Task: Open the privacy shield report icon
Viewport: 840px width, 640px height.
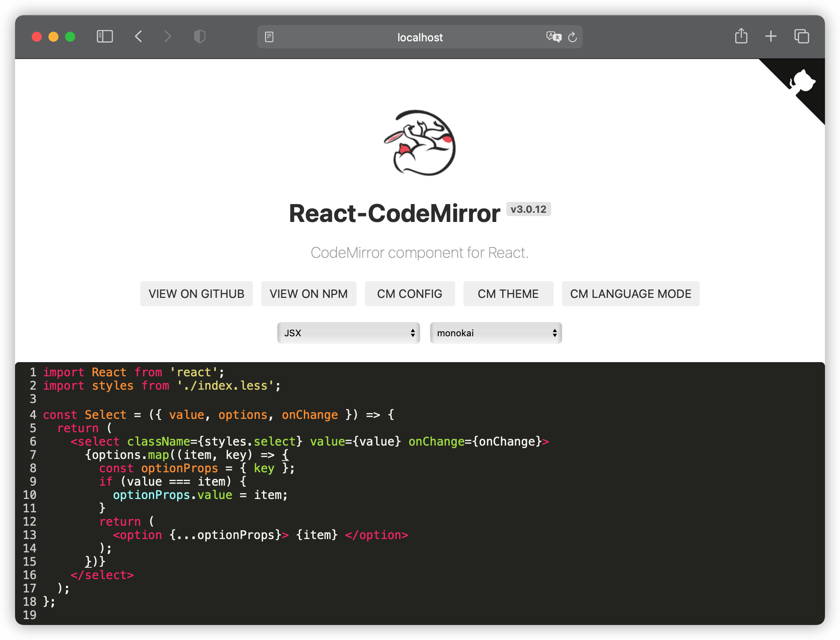Action: [200, 37]
